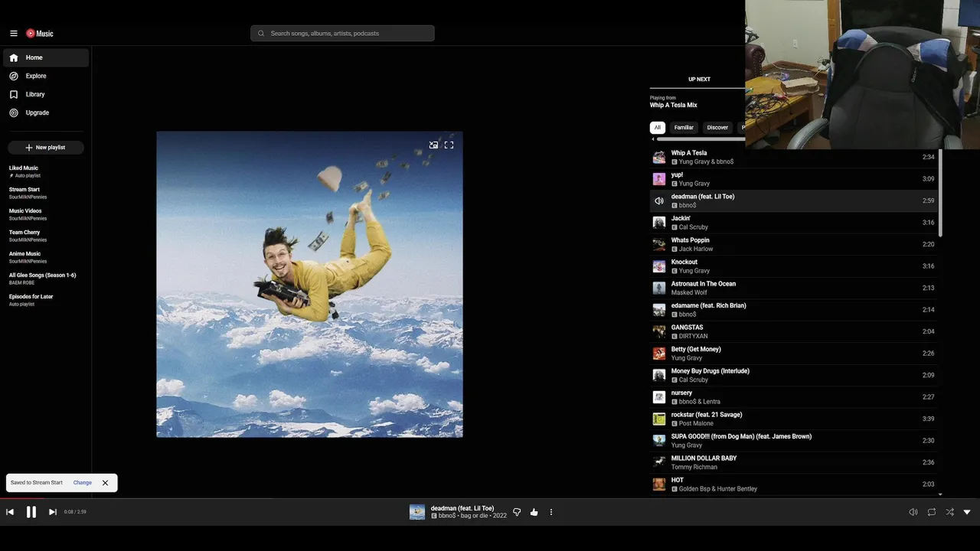Click the queue list scrollbar

pyautogui.click(x=940, y=193)
